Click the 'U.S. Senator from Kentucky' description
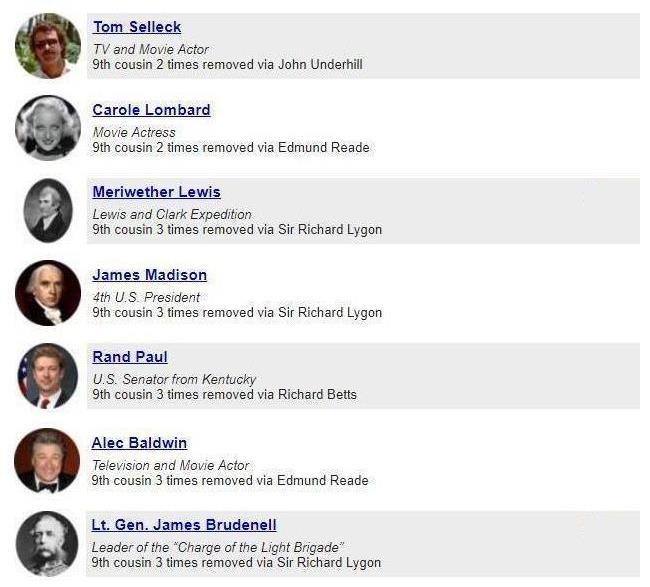Viewport: 650px width, 587px height. click(174, 379)
